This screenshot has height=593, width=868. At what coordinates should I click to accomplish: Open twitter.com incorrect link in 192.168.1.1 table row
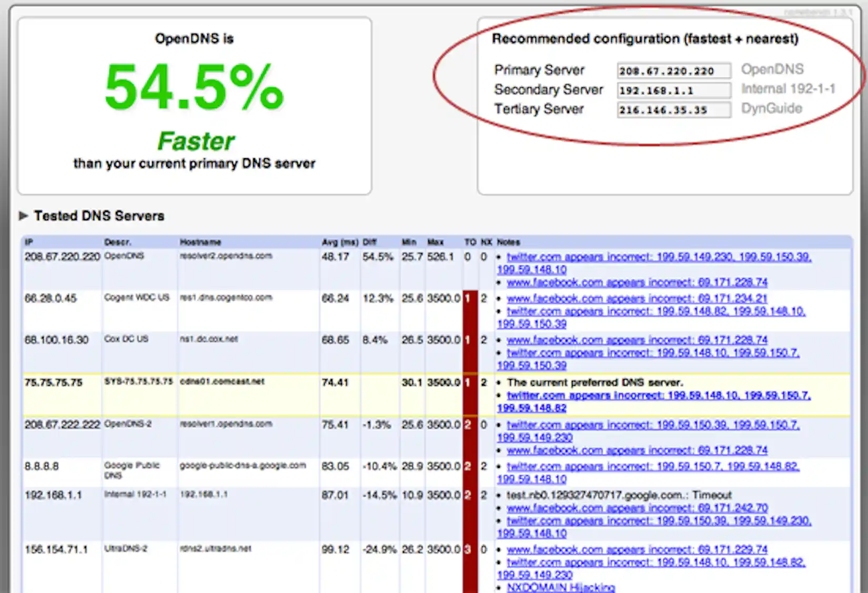click(x=654, y=527)
